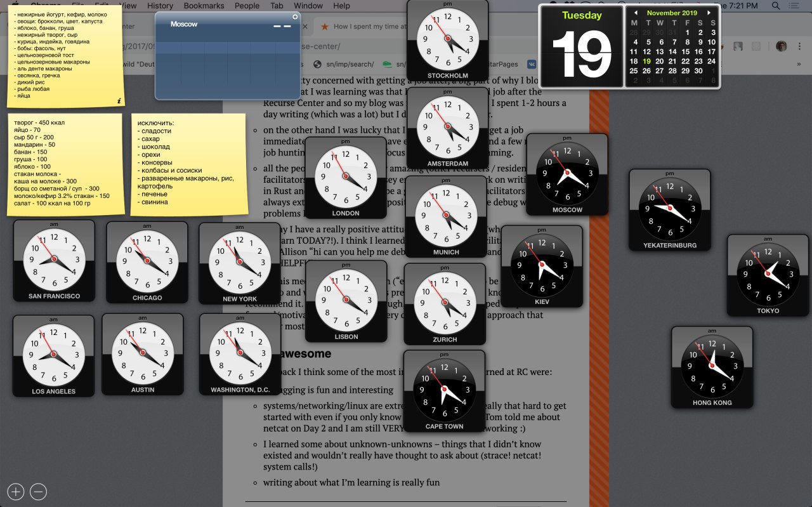812x507 pixels.
Task: Click the Moscow weather widget title
Action: click(184, 24)
